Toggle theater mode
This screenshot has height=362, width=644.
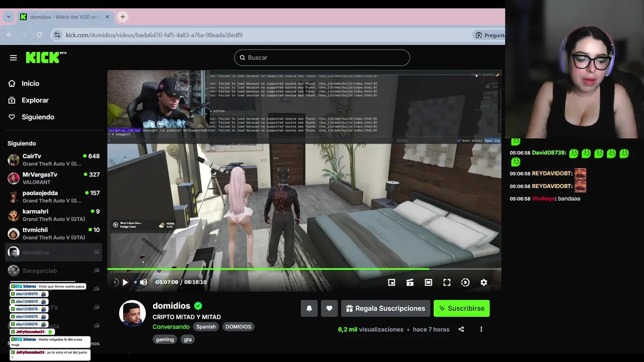[428, 283]
